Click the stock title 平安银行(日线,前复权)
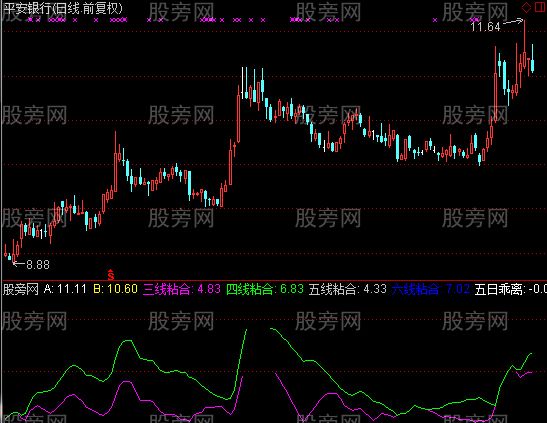This screenshot has width=547, height=423. coord(63,8)
